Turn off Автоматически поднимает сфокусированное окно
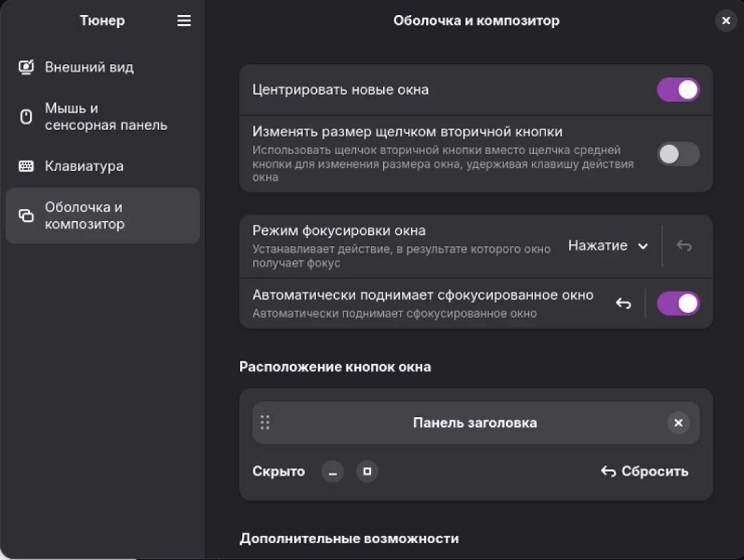Screen dimensions: 744x560 678,303
